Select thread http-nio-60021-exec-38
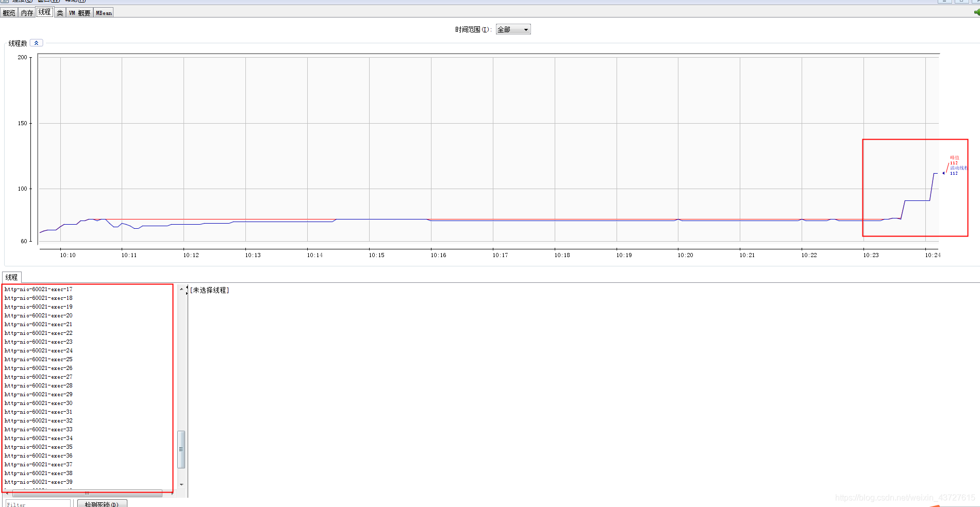Screen dimensions: 980x507 (x=39, y=473)
